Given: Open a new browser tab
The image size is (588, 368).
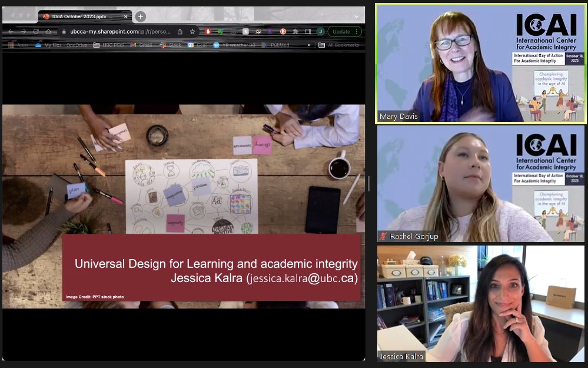Looking at the screenshot, I should coord(140,16).
